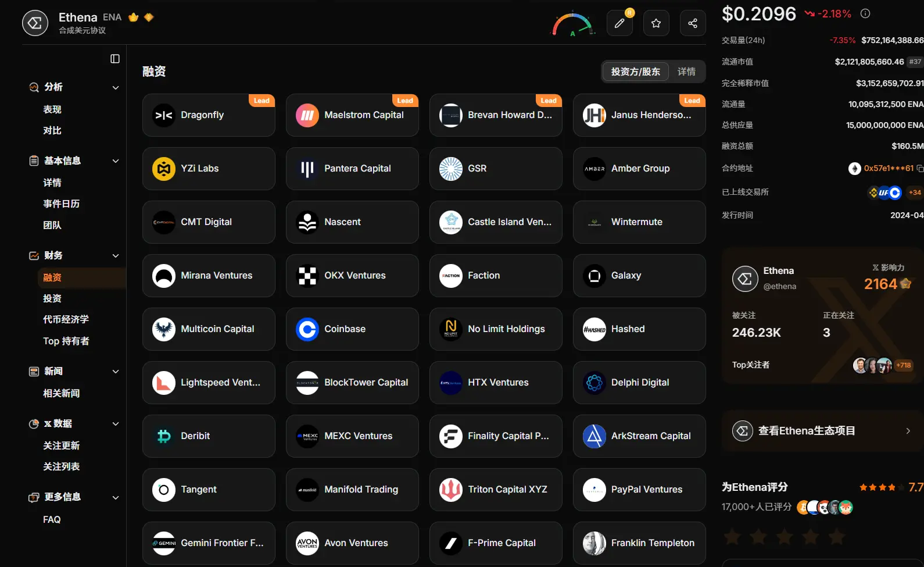Open the Brevan Howard investor card
924x567 pixels.
(x=496, y=115)
